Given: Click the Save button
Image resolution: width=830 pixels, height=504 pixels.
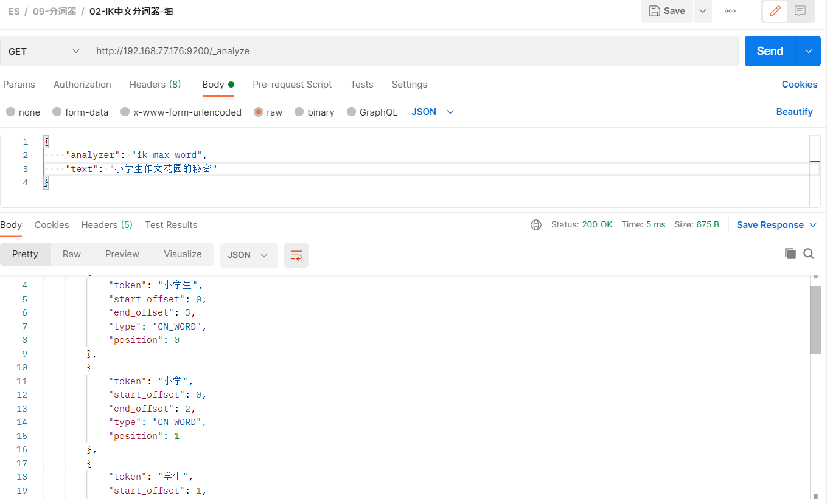Looking at the screenshot, I should (x=667, y=11).
